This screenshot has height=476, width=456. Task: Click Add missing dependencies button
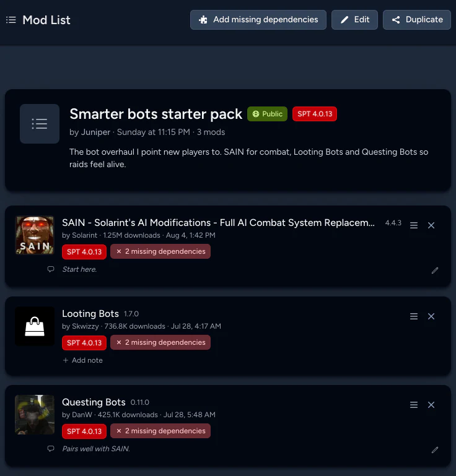pyautogui.click(x=258, y=20)
